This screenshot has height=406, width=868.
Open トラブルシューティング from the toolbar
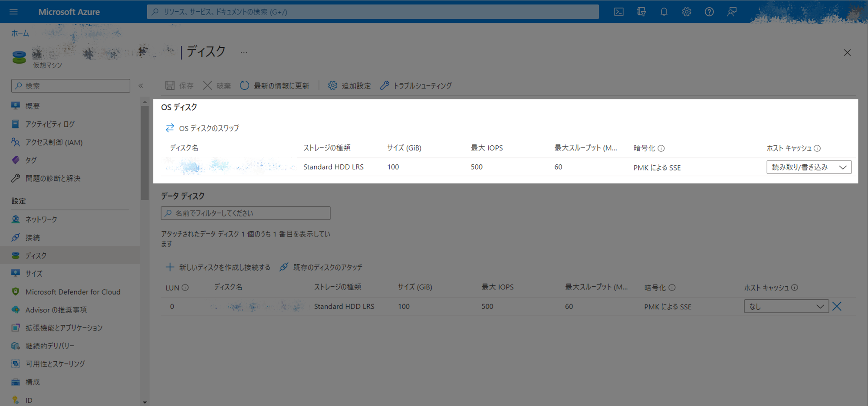tap(416, 85)
